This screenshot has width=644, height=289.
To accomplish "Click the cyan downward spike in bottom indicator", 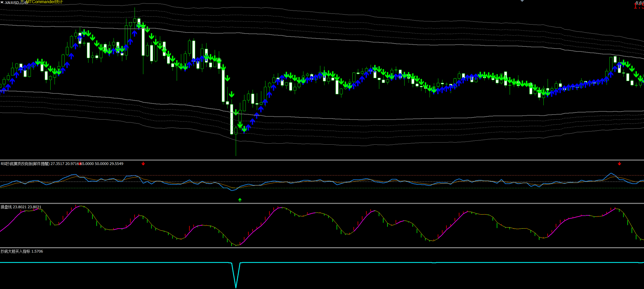I will [x=236, y=275].
